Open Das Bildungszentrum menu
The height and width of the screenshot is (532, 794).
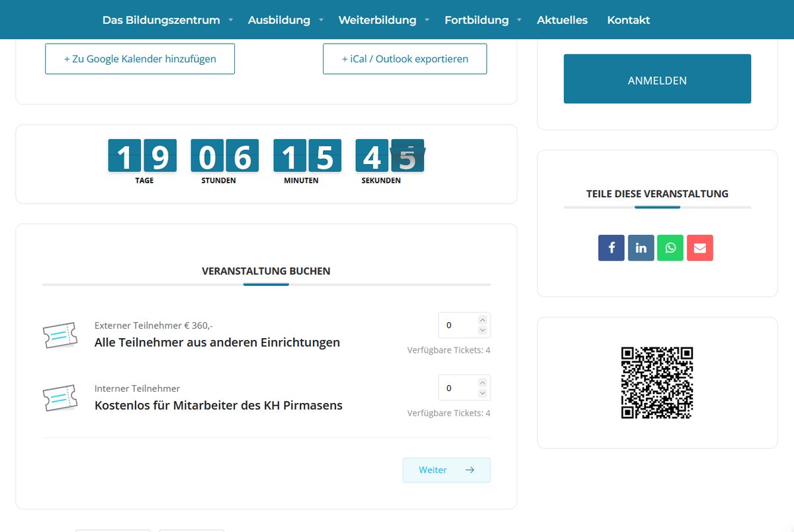pos(161,20)
